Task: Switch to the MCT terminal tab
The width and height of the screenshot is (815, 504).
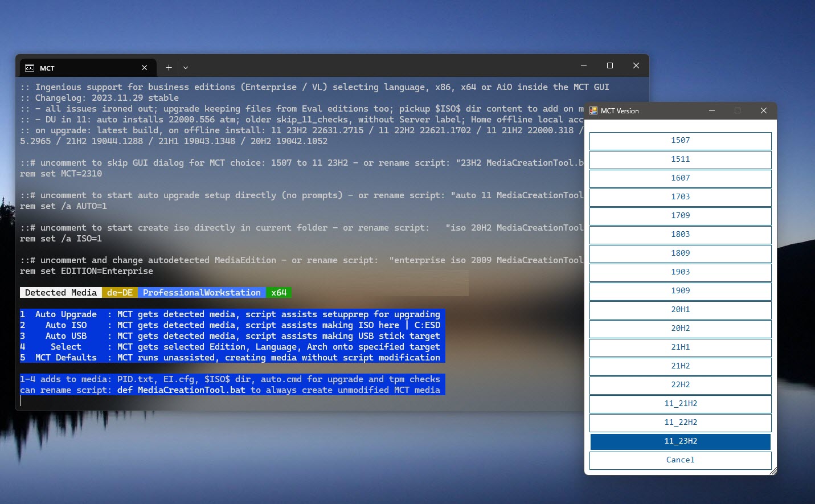Action: [x=88, y=68]
